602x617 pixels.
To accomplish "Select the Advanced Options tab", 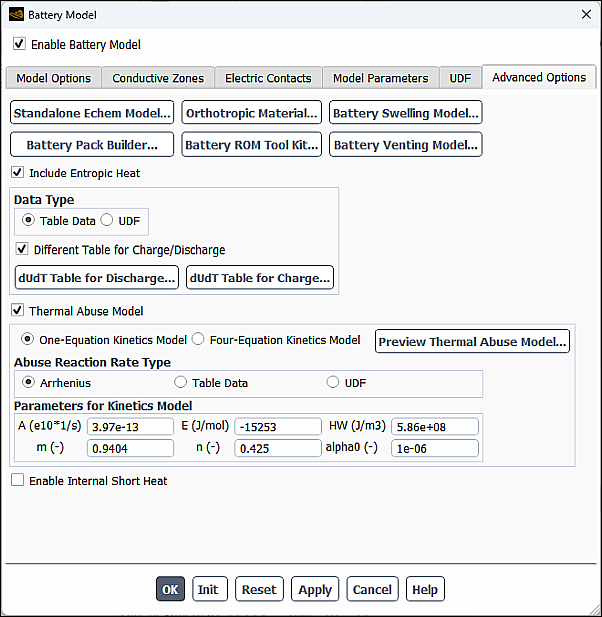I will tap(539, 77).
